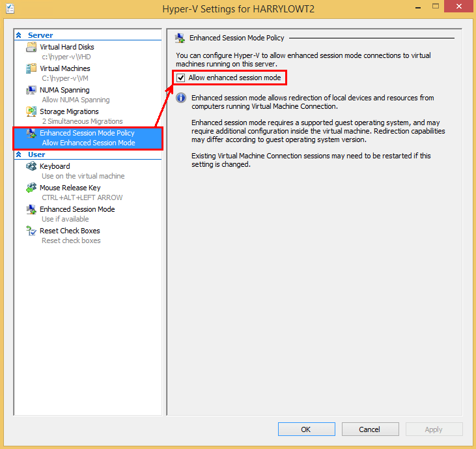Screen dimensions: 476x449
Task: Click the Enhanced Session Mode Policy header icon
Action: (180, 38)
